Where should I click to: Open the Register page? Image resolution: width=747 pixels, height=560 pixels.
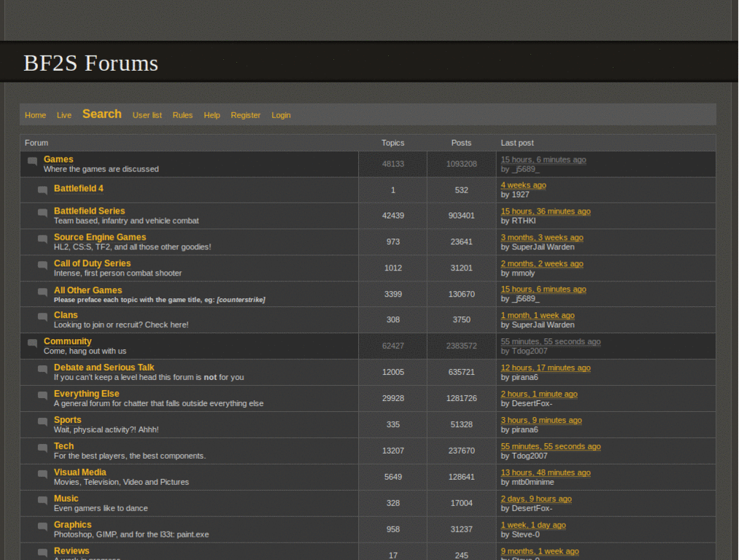pos(245,115)
